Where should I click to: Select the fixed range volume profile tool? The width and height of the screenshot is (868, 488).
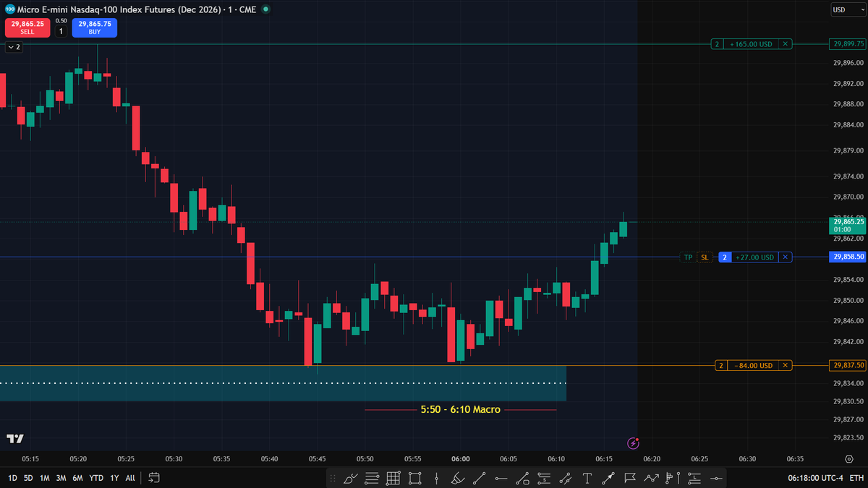pos(673,478)
